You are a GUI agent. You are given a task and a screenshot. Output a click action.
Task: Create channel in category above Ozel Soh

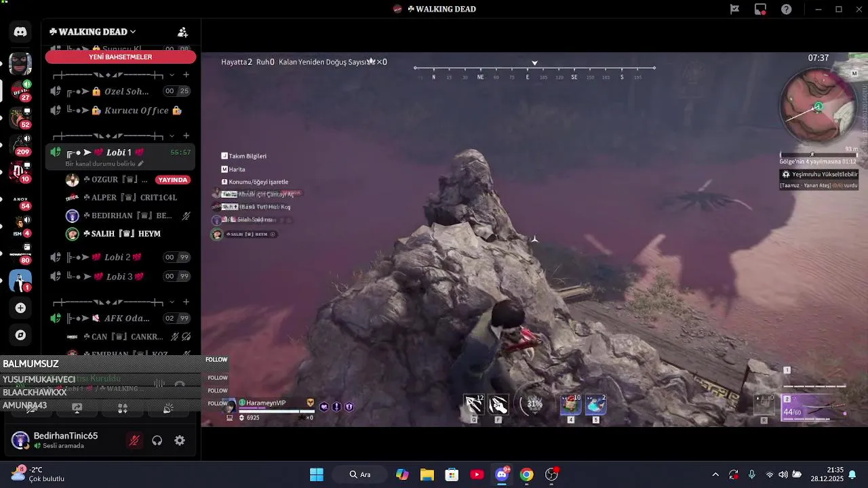[186, 75]
